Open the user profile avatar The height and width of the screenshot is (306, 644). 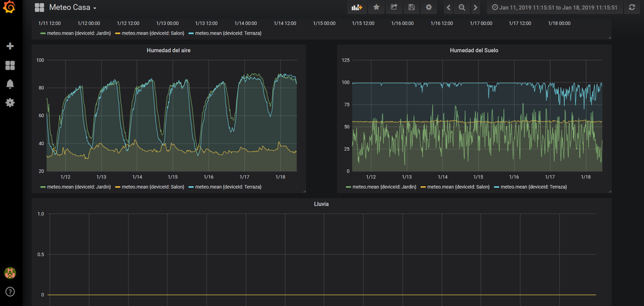pos(10,273)
